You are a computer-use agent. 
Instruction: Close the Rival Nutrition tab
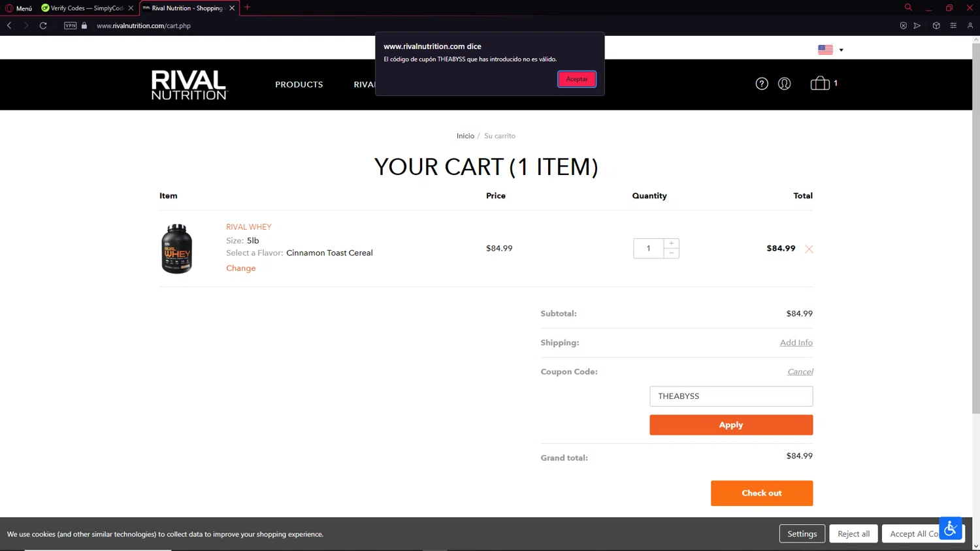point(232,8)
